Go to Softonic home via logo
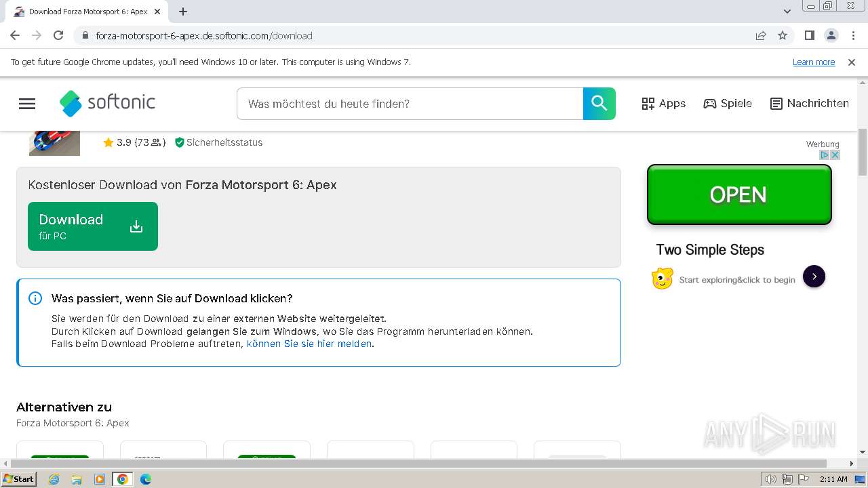The image size is (868, 488). pyautogui.click(x=107, y=103)
